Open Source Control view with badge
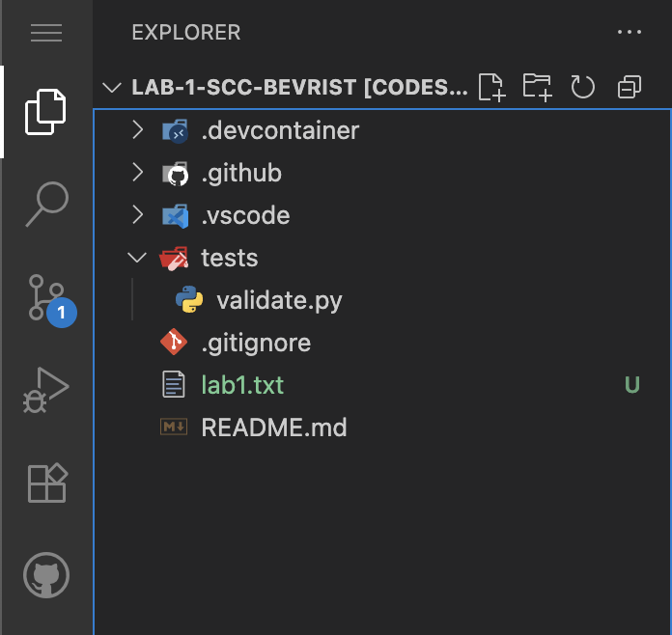This screenshot has width=672, height=635. (x=46, y=297)
